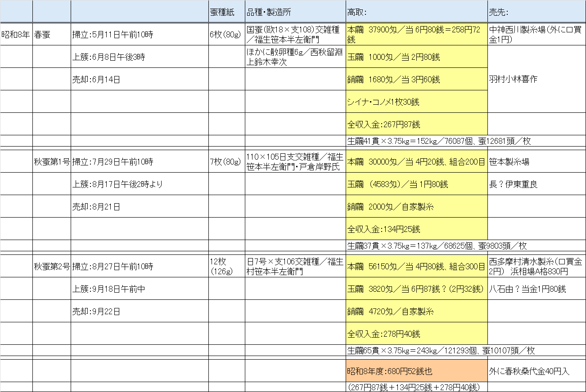Select cell 全収入金:278円40銭

[417, 334]
